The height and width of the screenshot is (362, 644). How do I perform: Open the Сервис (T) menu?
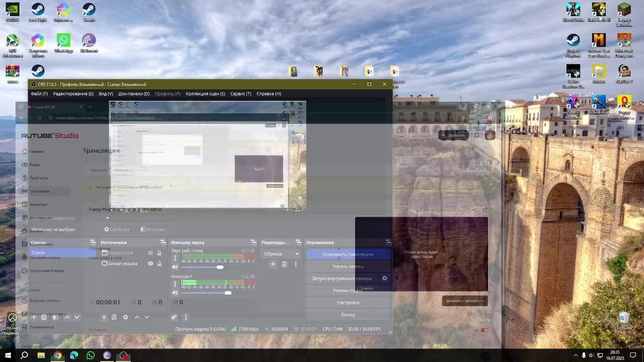[240, 94]
